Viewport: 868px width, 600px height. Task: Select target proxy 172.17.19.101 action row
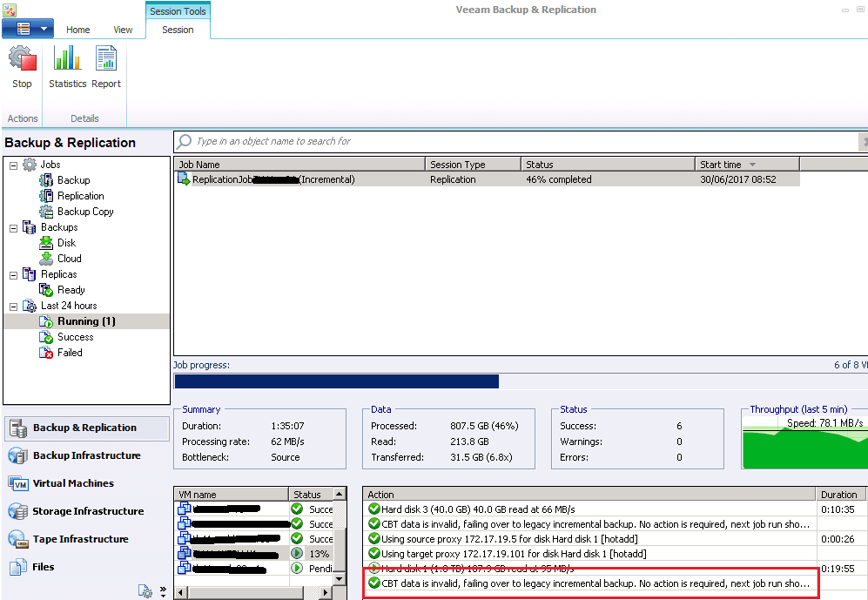[x=615, y=554]
